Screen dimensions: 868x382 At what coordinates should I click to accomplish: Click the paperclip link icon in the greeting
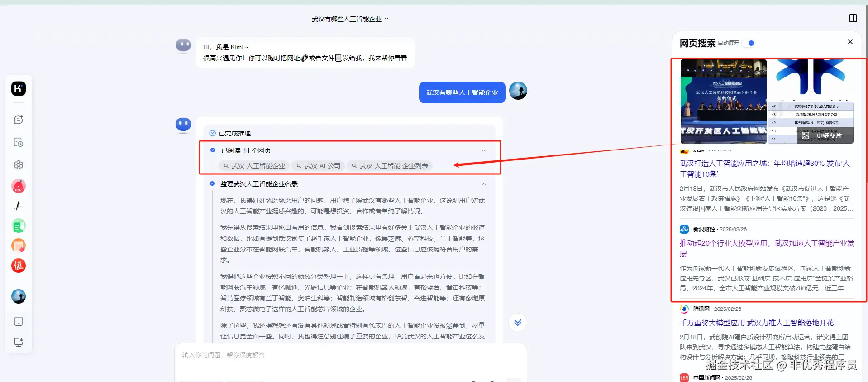click(x=305, y=58)
